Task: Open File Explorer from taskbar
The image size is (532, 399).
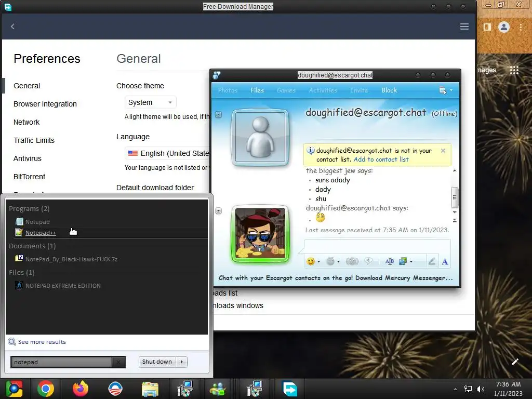Action: click(150, 389)
